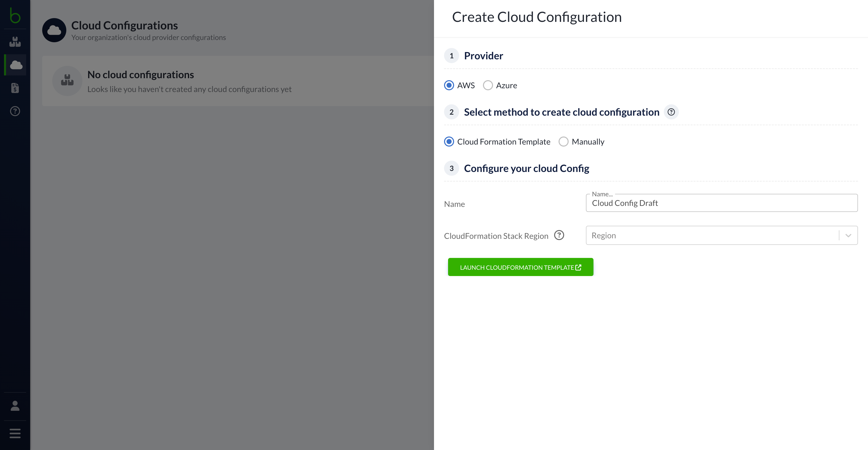This screenshot has width=868, height=450.
Task: Select the AWS radio button
Action: click(x=449, y=85)
